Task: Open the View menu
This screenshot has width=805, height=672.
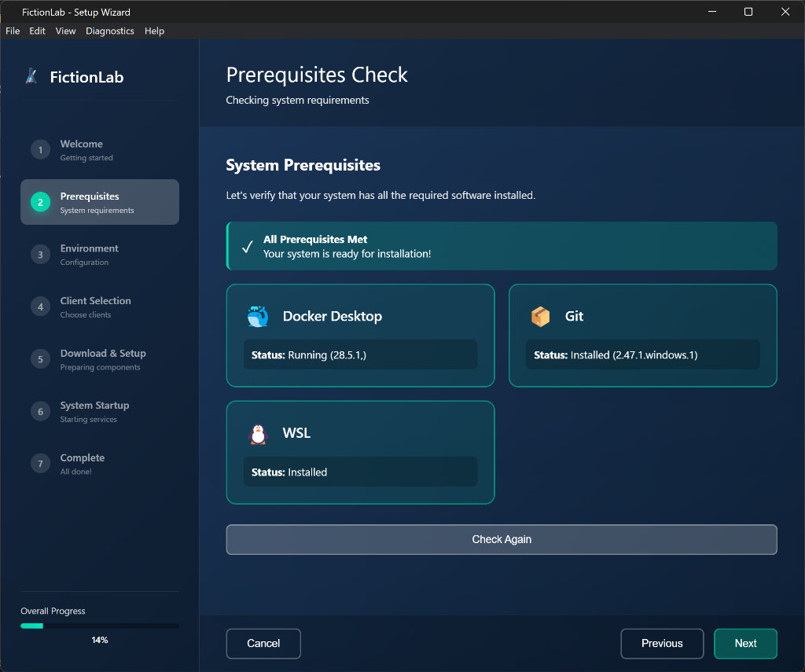Action: [66, 31]
